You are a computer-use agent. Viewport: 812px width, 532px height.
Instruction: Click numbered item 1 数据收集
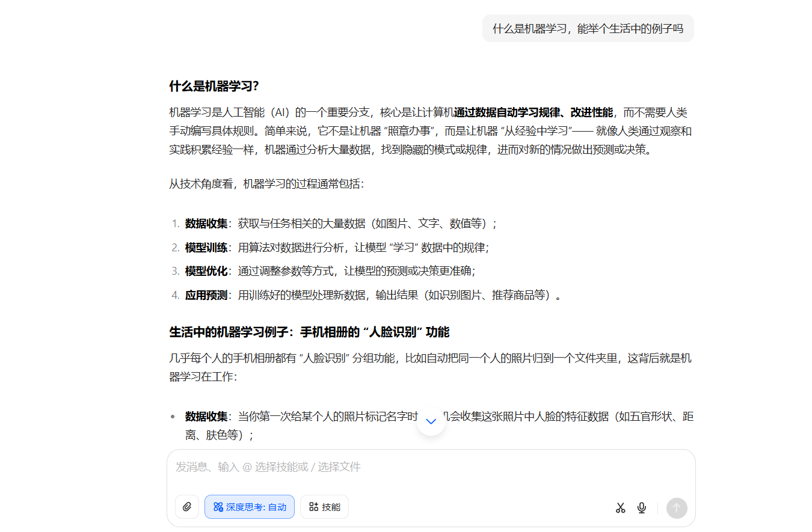[206, 224]
